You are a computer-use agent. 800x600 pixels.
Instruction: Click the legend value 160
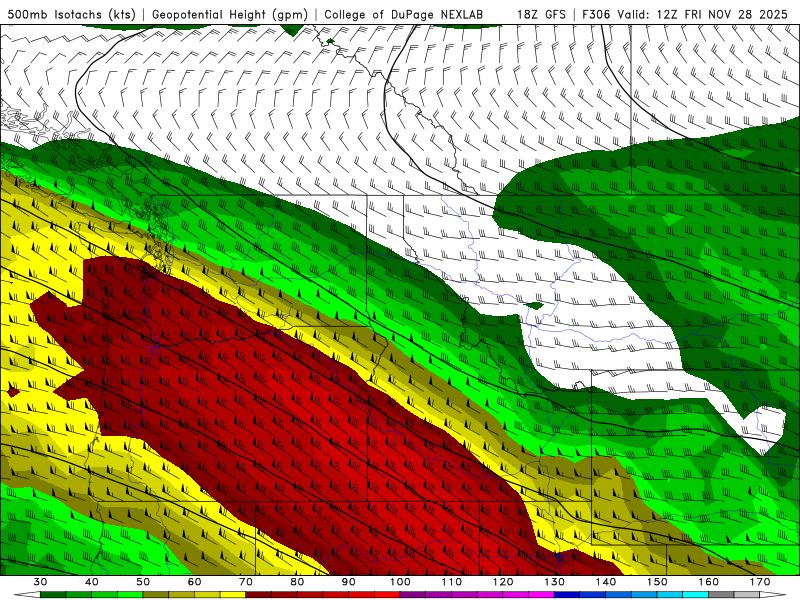coord(709,582)
